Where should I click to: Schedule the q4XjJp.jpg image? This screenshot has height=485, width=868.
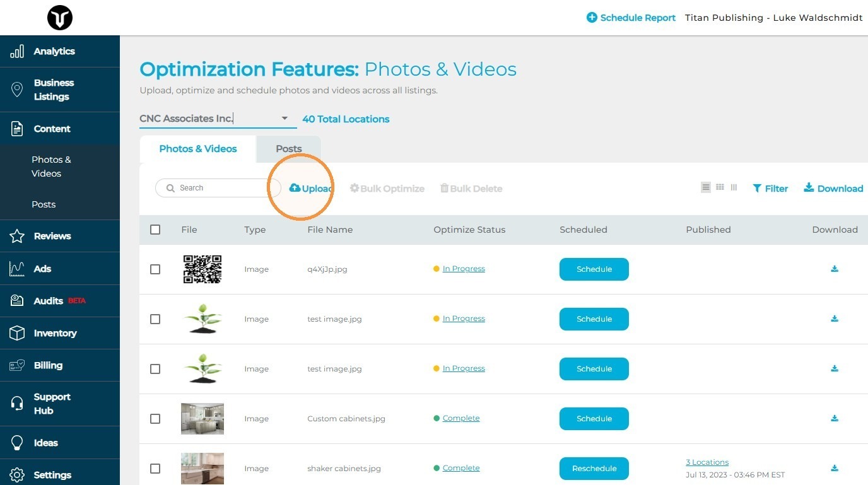point(594,269)
